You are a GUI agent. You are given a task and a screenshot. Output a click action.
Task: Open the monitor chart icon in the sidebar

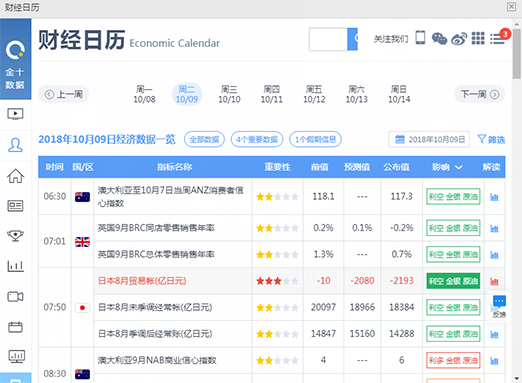point(16,356)
